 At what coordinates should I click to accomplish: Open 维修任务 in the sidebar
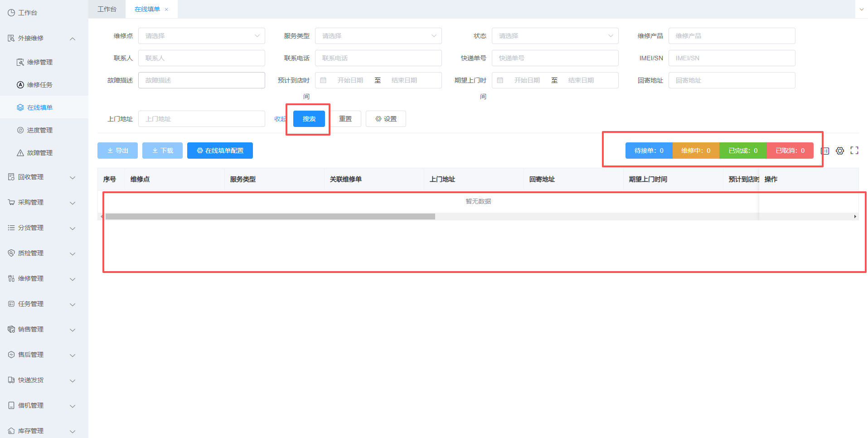coord(40,85)
